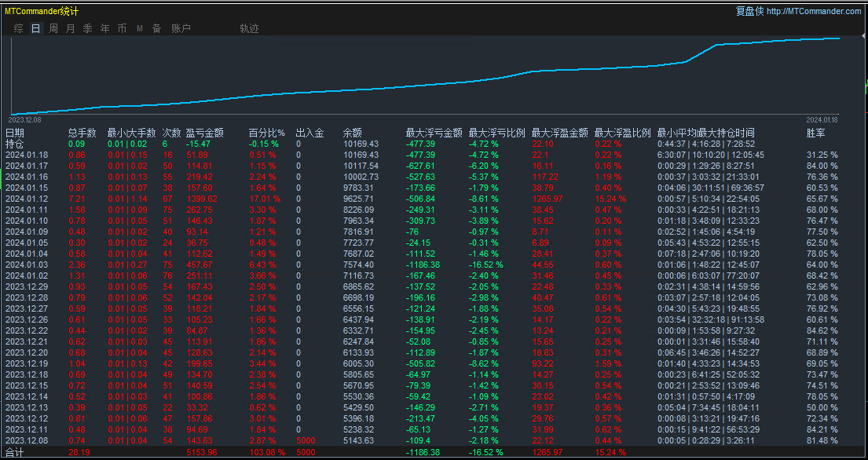Click the 复盘侠 label in the header
The width and height of the screenshot is (868, 460).
coord(749,11)
